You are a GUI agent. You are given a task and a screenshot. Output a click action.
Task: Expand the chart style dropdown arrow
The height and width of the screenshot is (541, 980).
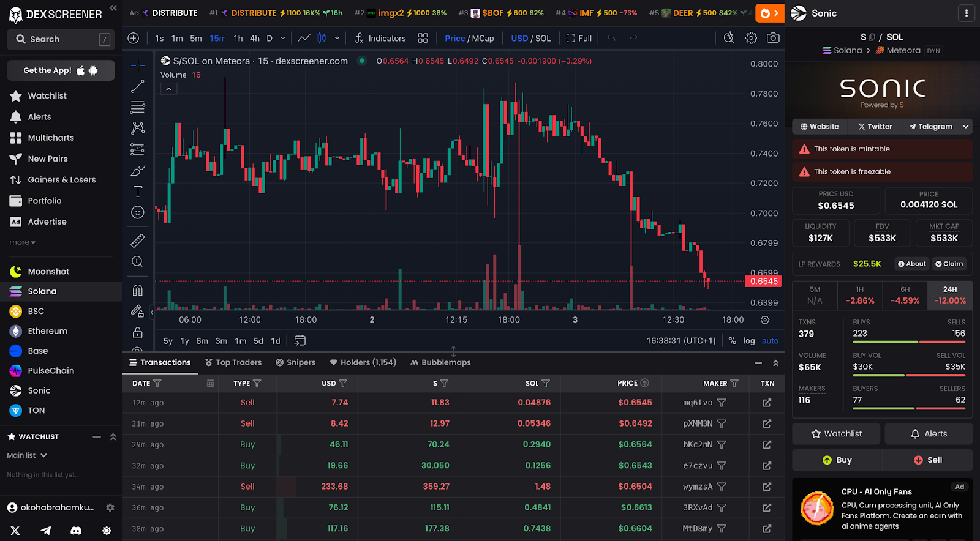tap(337, 38)
